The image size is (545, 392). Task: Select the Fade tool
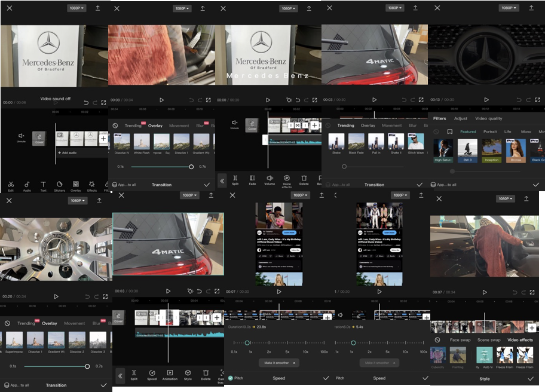click(252, 180)
